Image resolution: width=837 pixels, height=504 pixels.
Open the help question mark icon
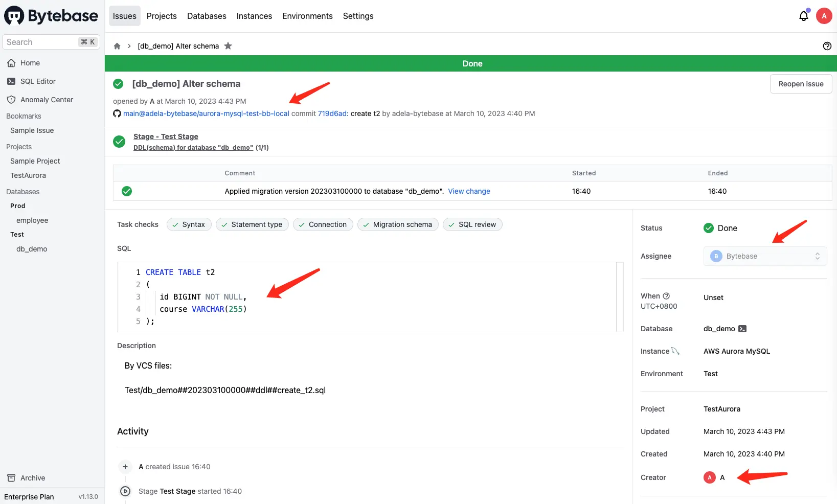tap(827, 46)
